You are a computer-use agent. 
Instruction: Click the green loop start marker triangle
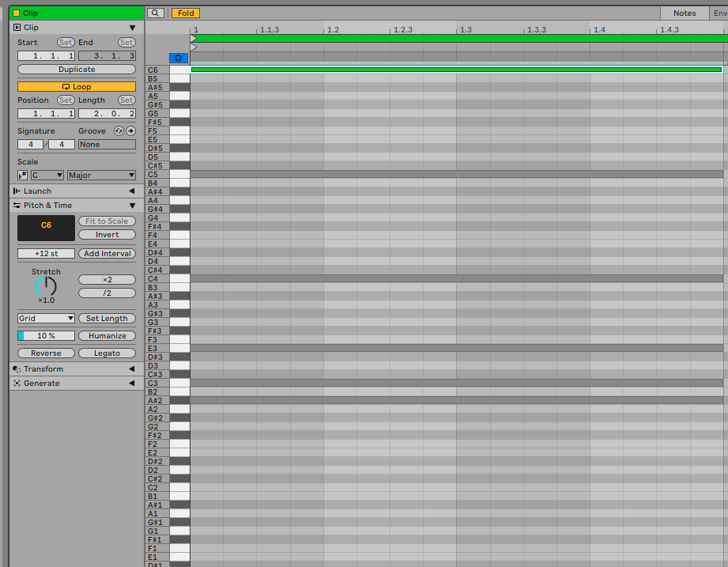point(194,38)
